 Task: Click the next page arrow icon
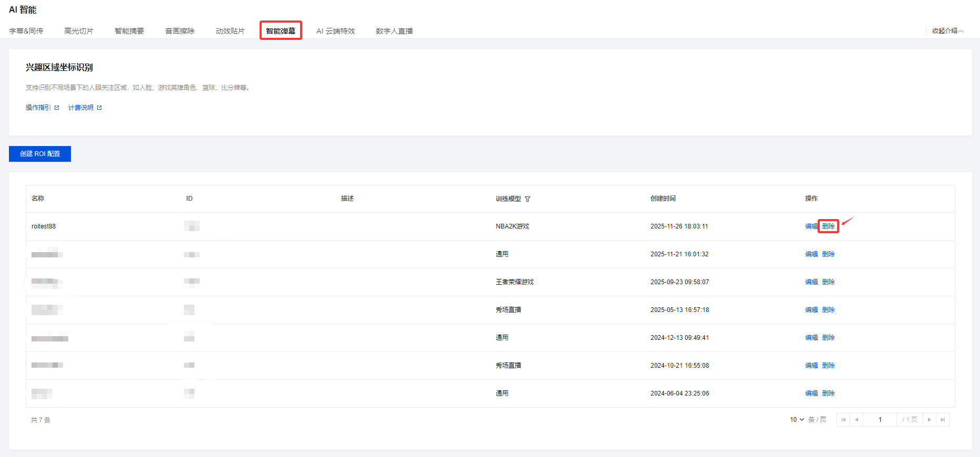(929, 420)
